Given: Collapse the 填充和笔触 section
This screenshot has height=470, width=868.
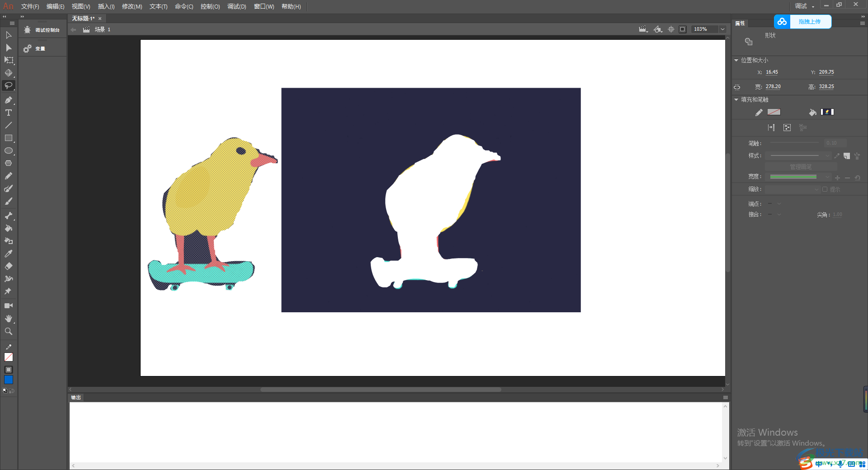Looking at the screenshot, I should 736,100.
